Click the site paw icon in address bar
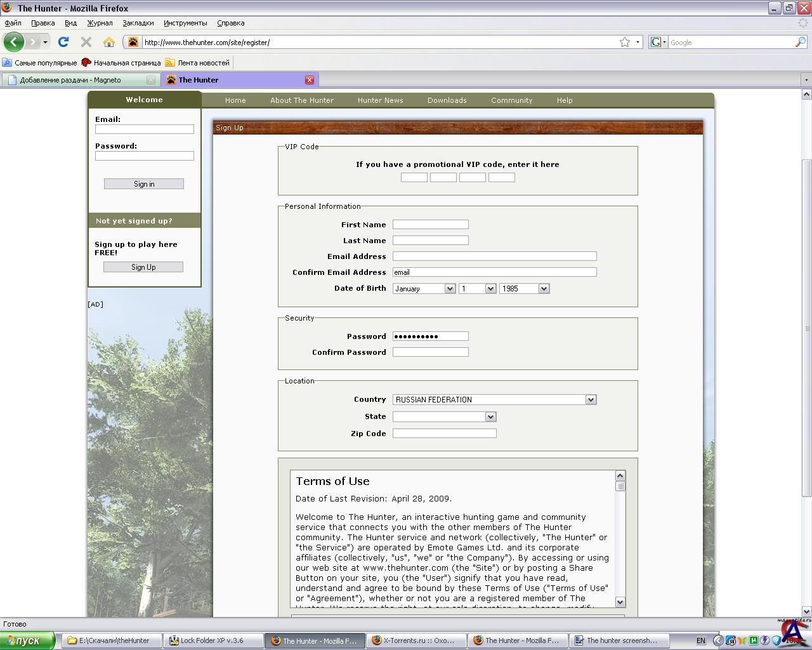Viewport: 812px width, 650px height. pos(133,42)
